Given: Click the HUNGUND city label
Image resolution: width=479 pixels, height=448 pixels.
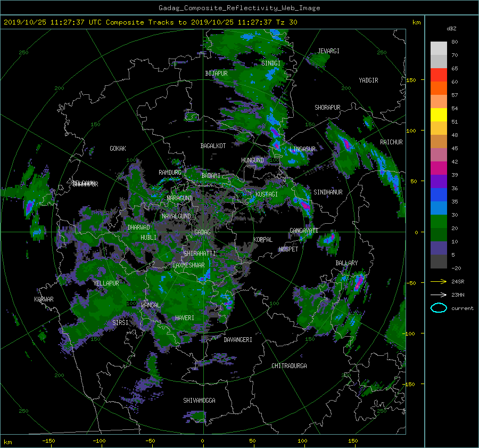Looking at the screenshot, I should pyautogui.click(x=252, y=160).
